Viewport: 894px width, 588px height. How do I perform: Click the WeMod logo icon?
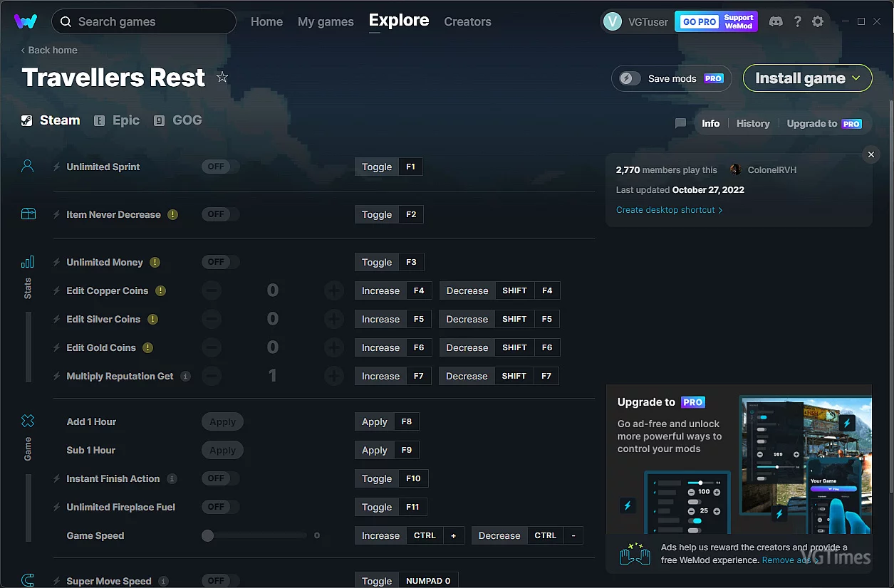pos(26,21)
